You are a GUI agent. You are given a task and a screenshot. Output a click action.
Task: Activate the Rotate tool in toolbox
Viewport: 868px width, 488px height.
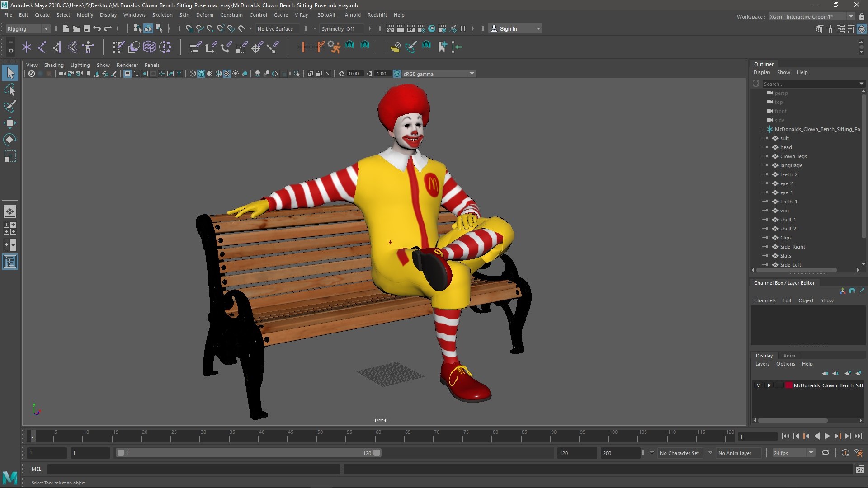[10, 140]
